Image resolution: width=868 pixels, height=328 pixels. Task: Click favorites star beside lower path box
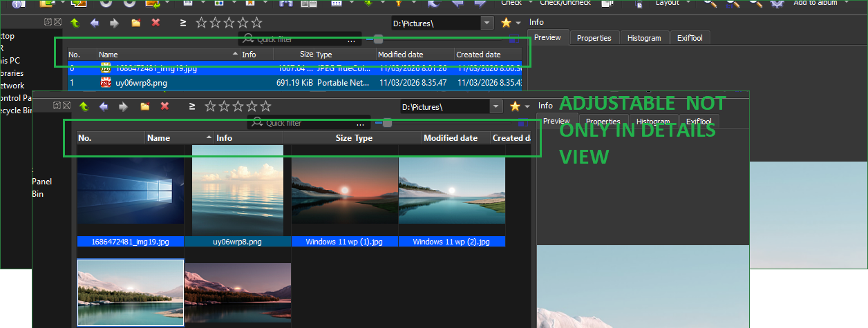tap(515, 106)
